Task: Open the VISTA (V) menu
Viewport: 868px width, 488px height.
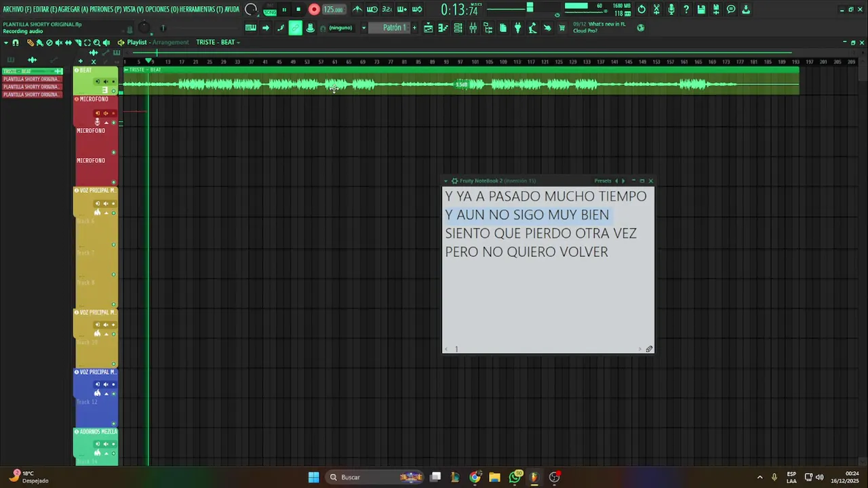Action: pyautogui.click(x=134, y=9)
